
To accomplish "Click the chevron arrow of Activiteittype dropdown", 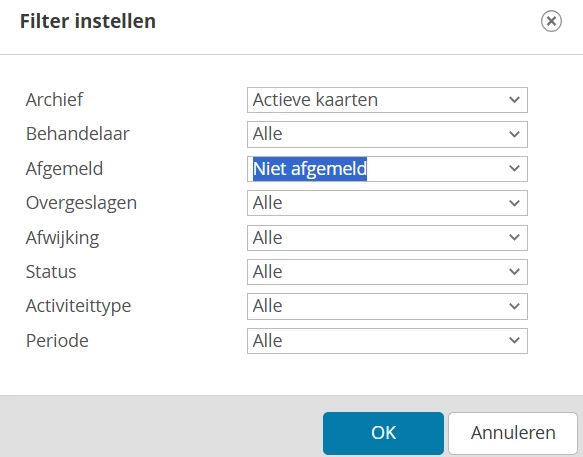I will click(514, 306).
